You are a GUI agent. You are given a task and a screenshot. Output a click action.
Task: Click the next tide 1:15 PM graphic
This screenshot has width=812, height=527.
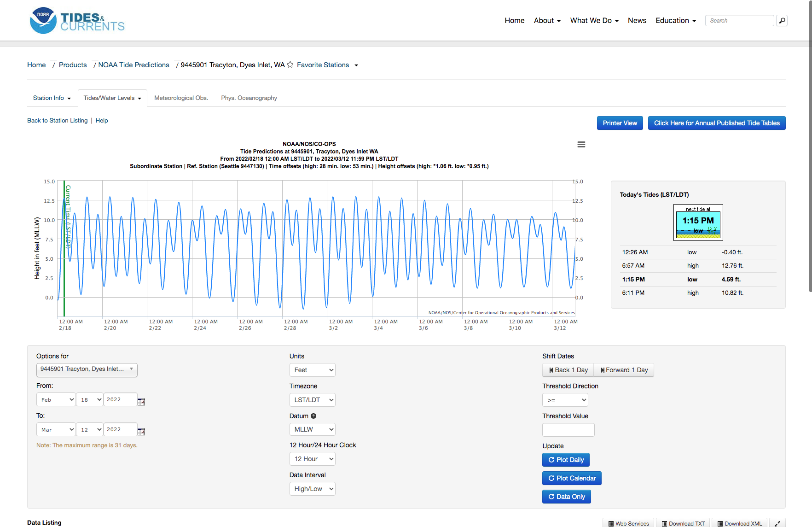click(x=698, y=223)
